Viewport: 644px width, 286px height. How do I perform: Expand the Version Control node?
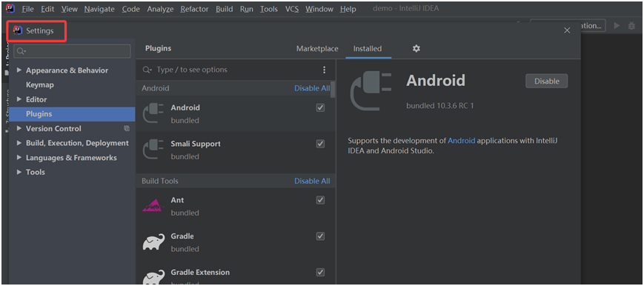pos(19,129)
